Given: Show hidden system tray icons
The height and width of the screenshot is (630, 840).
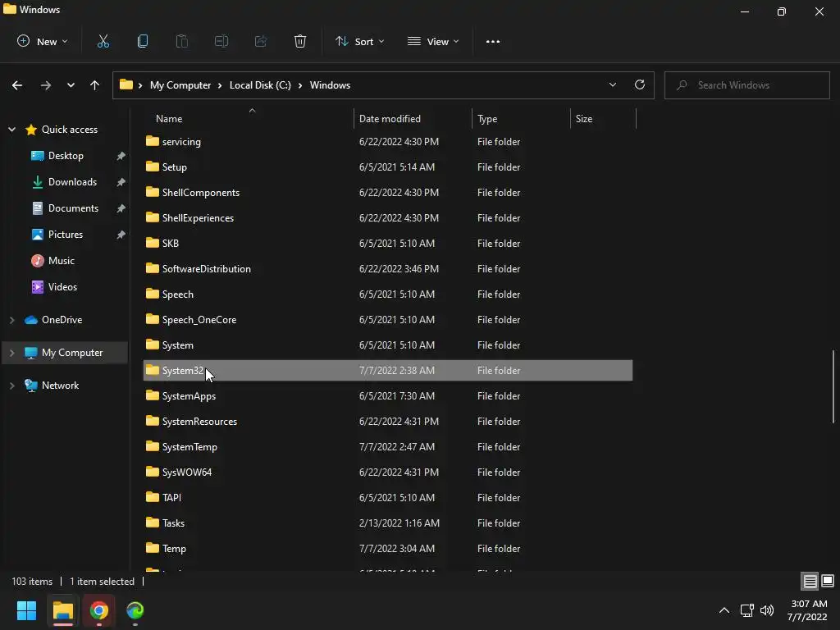Looking at the screenshot, I should point(724,610).
